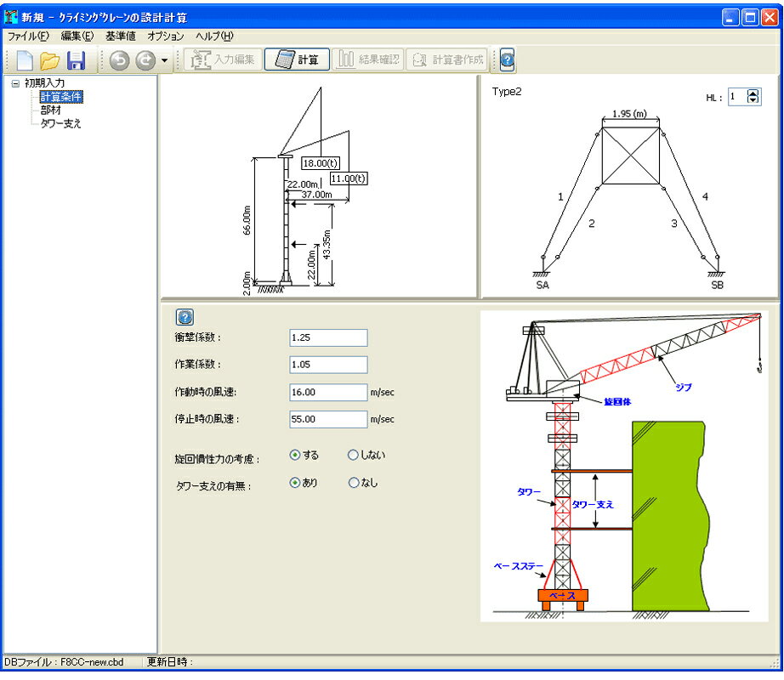Minimize the window

(730, 18)
